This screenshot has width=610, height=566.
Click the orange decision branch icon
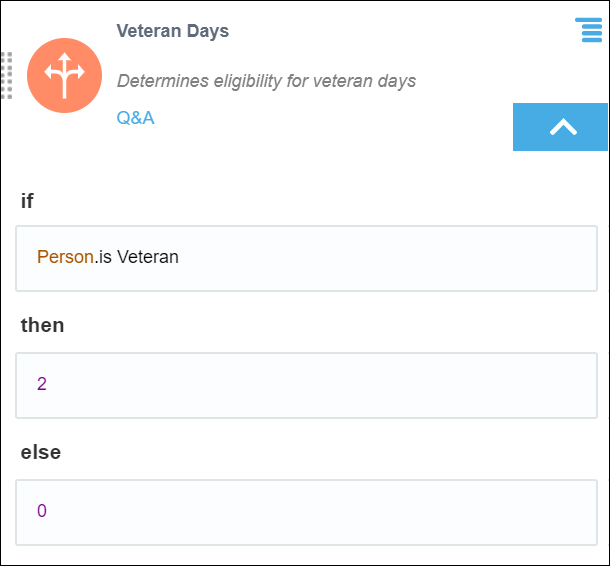pyautogui.click(x=65, y=75)
